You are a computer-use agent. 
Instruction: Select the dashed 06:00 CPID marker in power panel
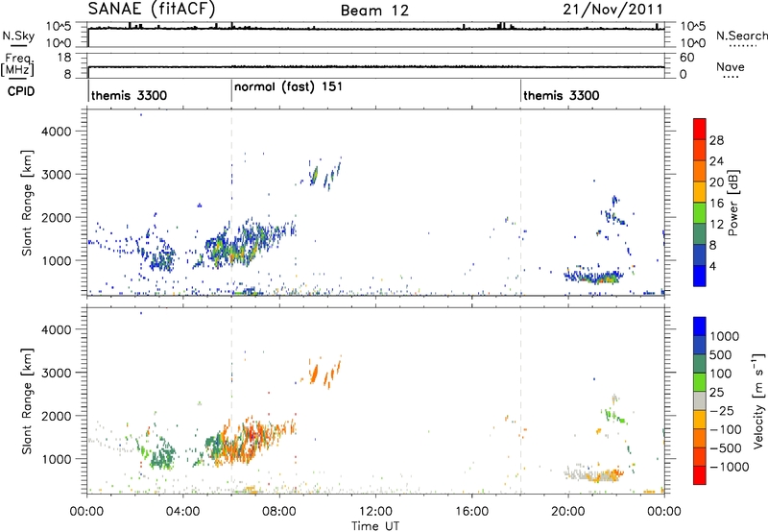tap(231, 202)
